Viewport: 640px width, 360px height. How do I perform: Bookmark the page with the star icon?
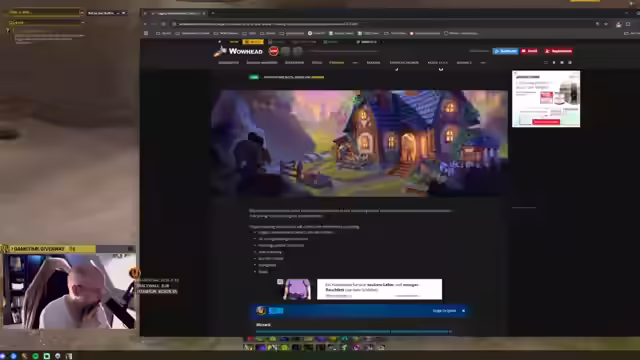[606, 24]
